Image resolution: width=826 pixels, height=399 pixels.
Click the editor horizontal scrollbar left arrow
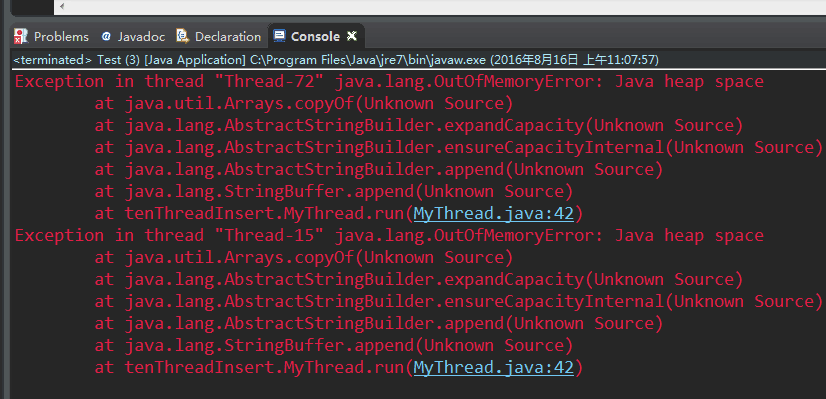62,6
